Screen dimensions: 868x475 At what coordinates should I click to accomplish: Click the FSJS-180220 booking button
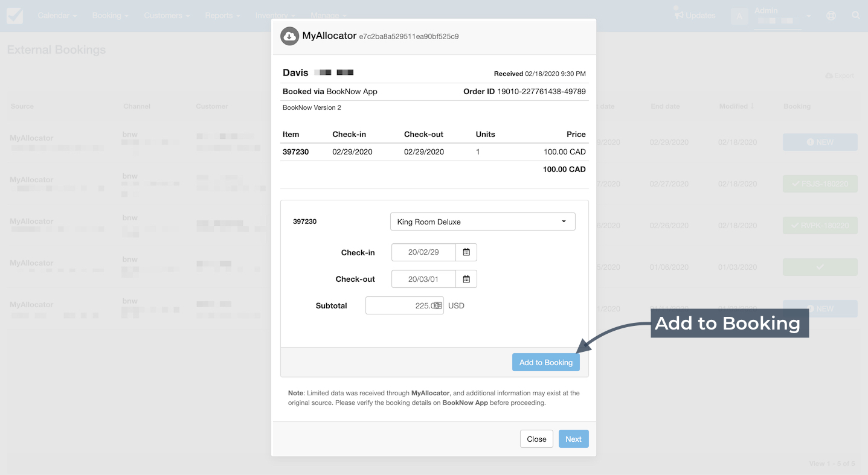[x=820, y=183]
